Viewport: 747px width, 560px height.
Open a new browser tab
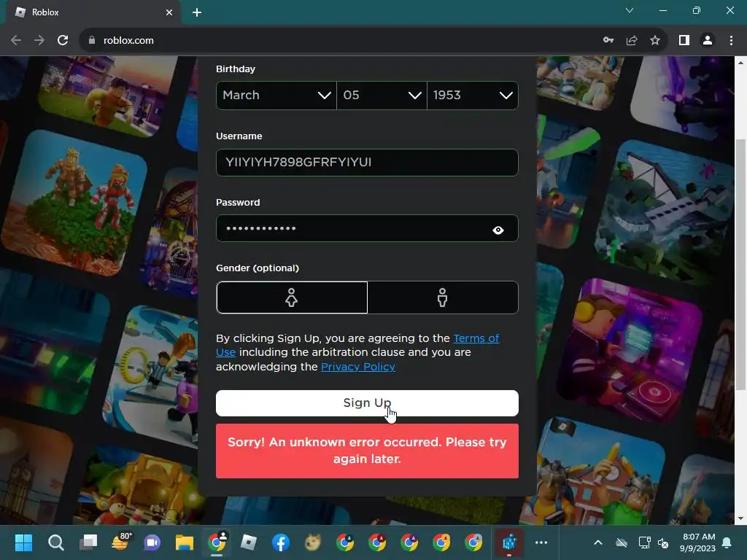(197, 12)
